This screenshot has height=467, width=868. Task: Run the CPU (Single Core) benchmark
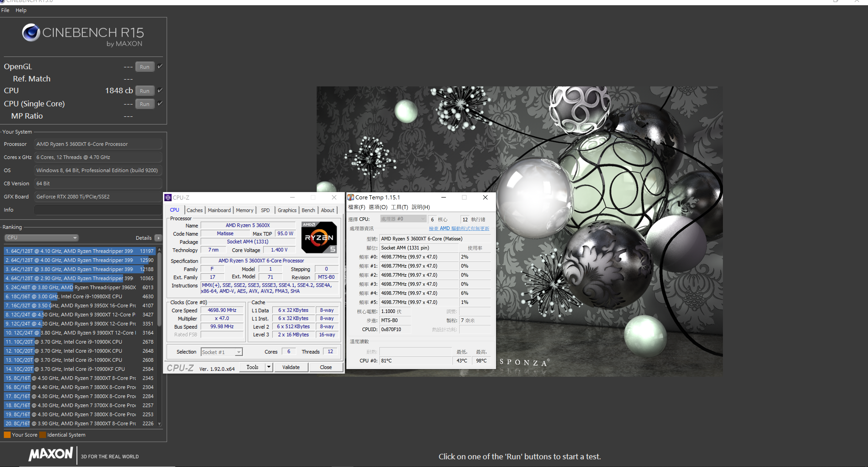[x=145, y=103]
